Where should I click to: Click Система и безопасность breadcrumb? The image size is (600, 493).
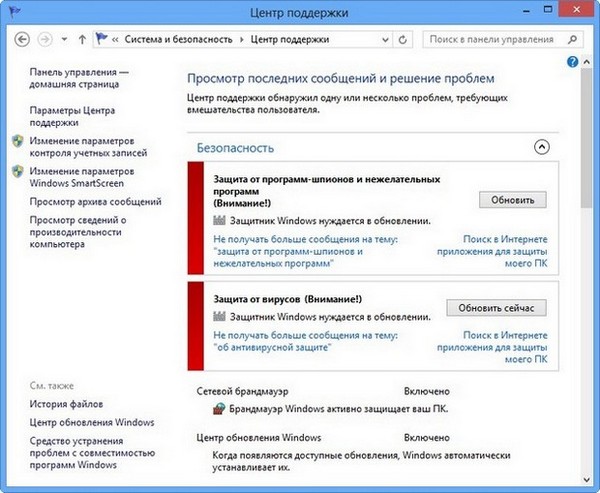pos(179,39)
